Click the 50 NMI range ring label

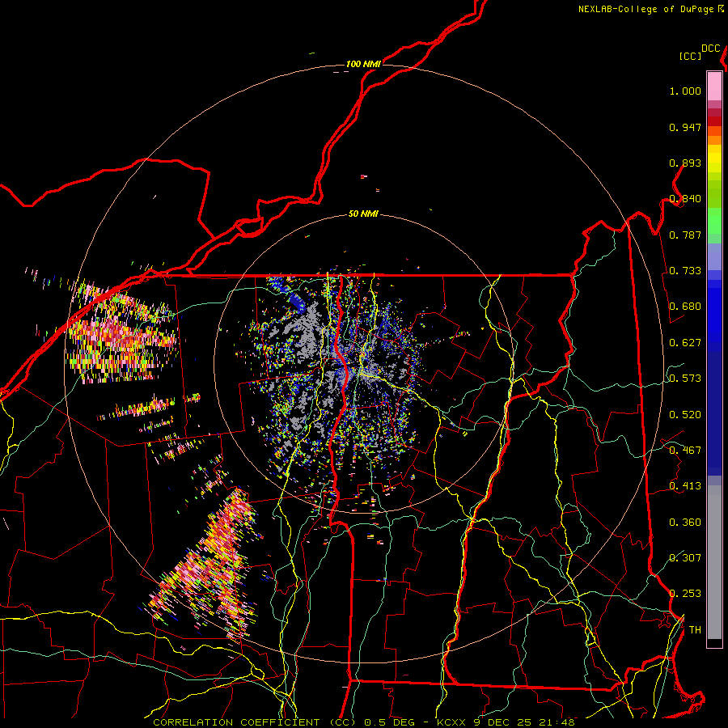tap(363, 214)
